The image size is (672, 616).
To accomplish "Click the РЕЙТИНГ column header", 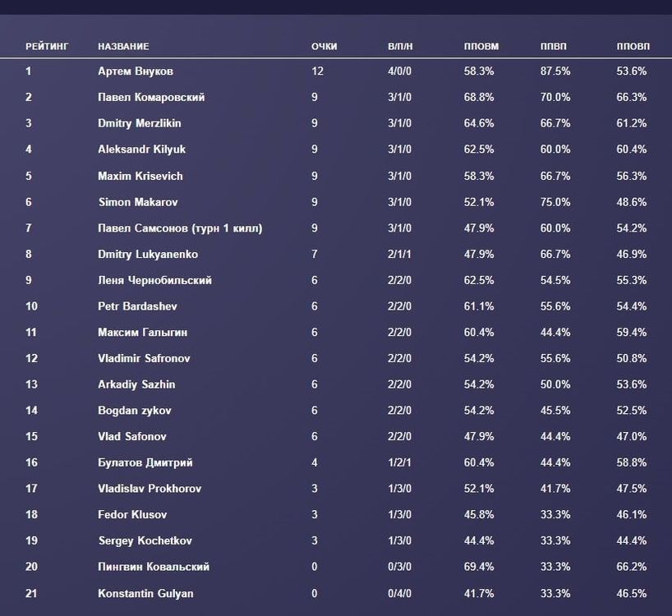I will click(46, 47).
